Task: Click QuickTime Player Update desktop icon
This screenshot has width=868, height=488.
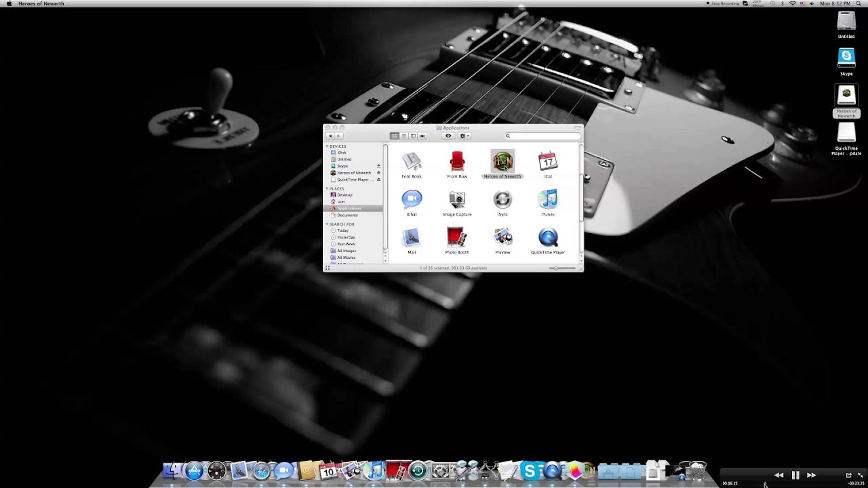Action: point(846,133)
